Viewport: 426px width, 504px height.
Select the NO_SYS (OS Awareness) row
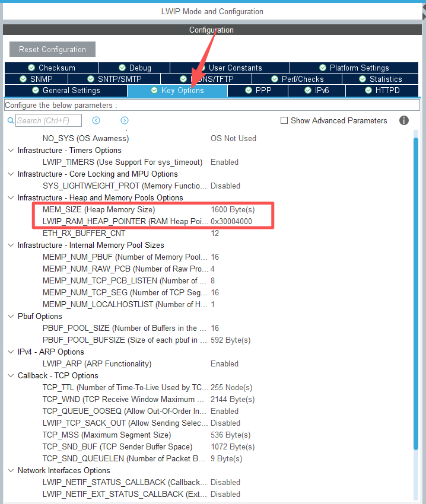(x=150, y=139)
